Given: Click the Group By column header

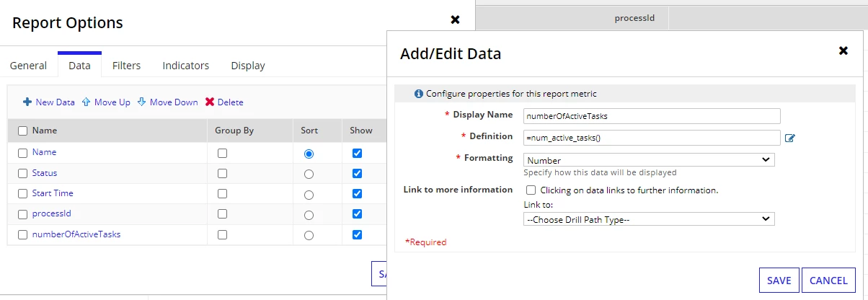Looking at the screenshot, I should pos(234,131).
